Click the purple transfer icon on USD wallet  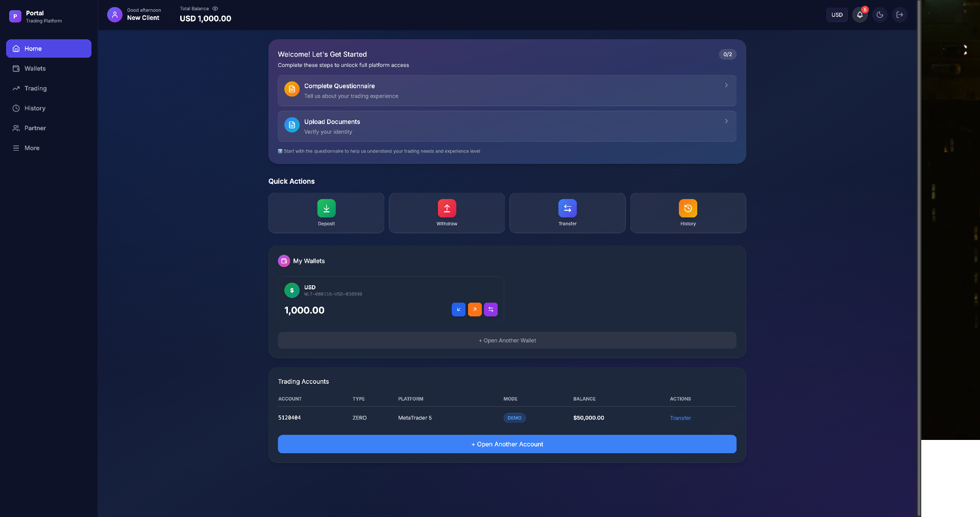point(491,309)
